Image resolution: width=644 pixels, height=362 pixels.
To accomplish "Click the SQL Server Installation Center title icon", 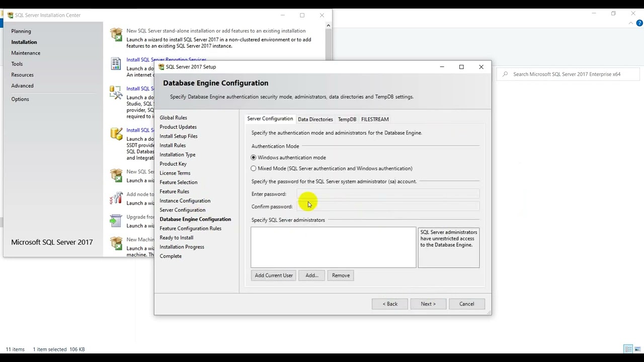I will pyautogui.click(x=10, y=15).
